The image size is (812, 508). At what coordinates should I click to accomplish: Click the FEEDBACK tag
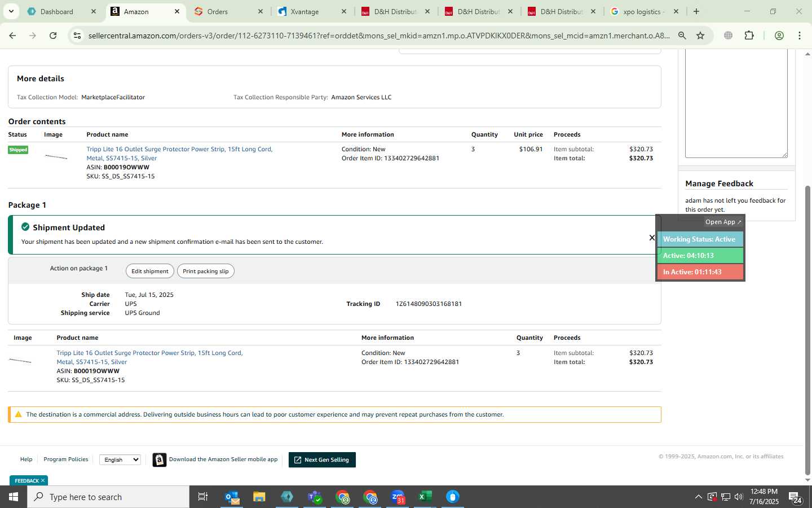(27, 481)
